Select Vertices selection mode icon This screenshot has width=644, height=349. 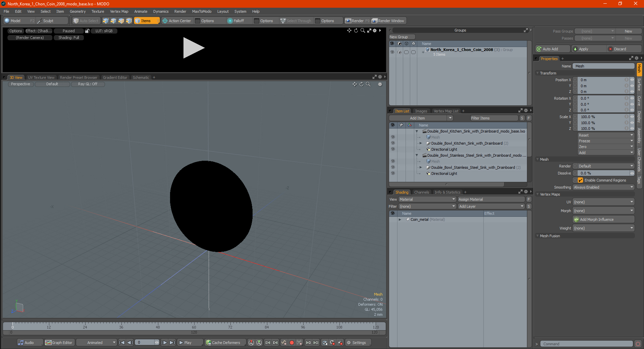click(x=106, y=21)
